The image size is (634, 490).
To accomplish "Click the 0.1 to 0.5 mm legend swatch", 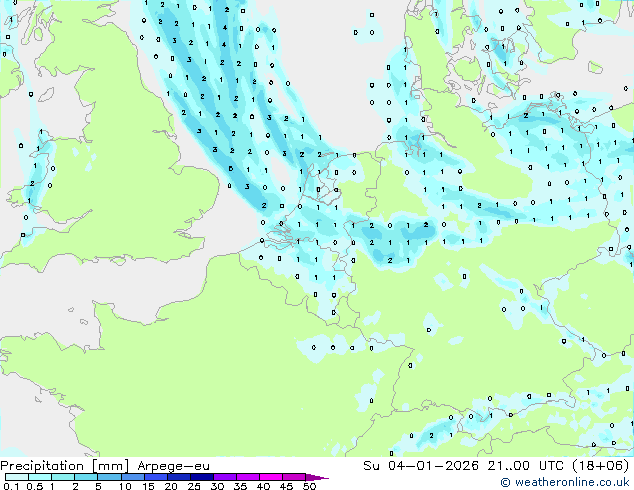I will click(17, 477).
